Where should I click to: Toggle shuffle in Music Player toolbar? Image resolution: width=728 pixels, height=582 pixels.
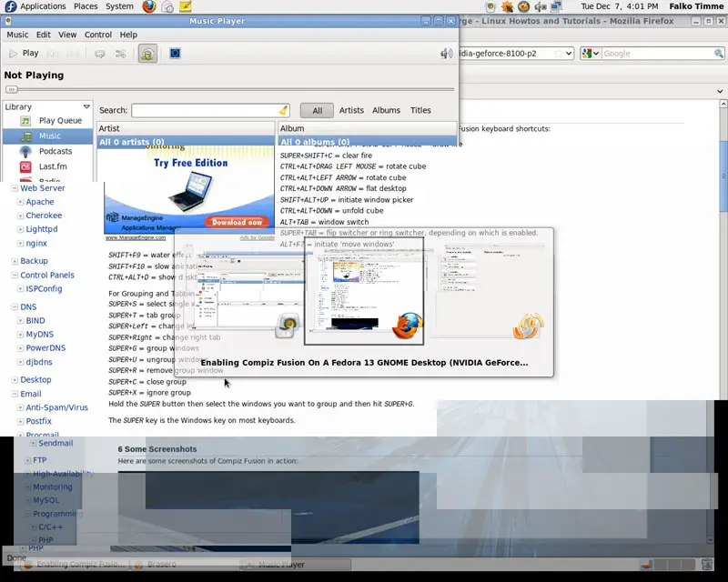click(121, 54)
